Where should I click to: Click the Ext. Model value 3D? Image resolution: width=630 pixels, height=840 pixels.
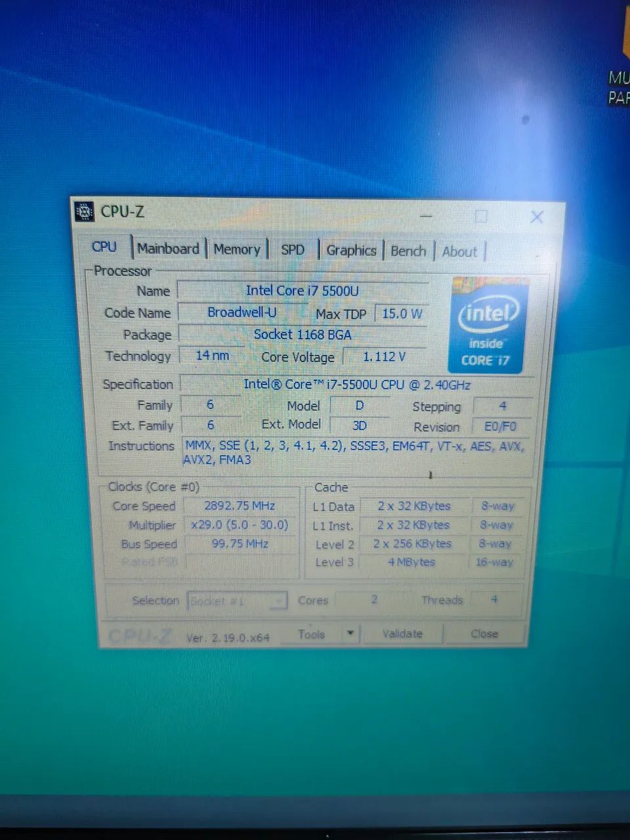[360, 425]
